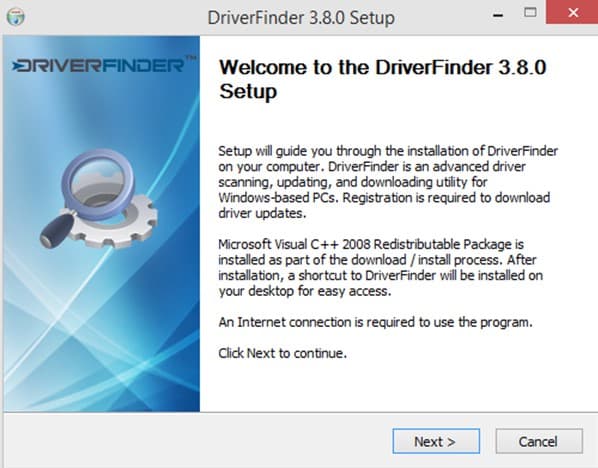Maximize the DriverFinder setup window

point(530,13)
